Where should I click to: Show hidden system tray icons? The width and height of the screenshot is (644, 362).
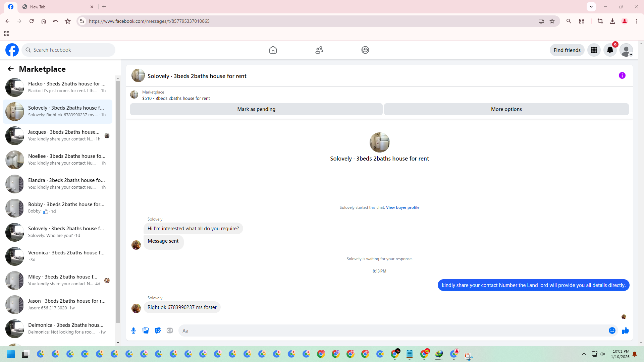(x=584, y=354)
